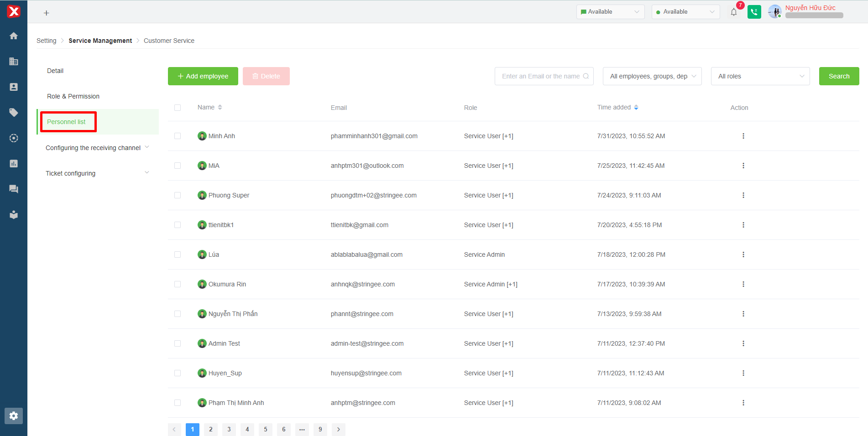This screenshot has width=868, height=436.
Task: Open the chat bubbles icon in sidebar
Action: click(14, 189)
